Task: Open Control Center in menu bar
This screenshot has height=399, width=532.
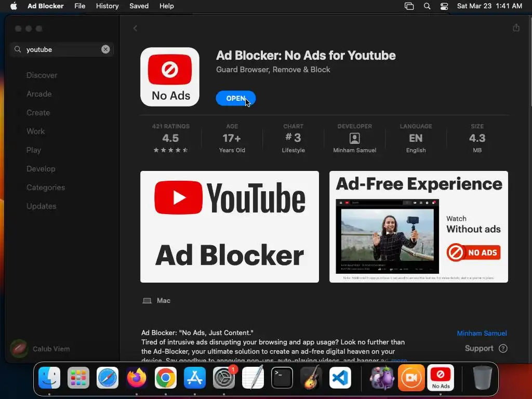Action: (444, 6)
